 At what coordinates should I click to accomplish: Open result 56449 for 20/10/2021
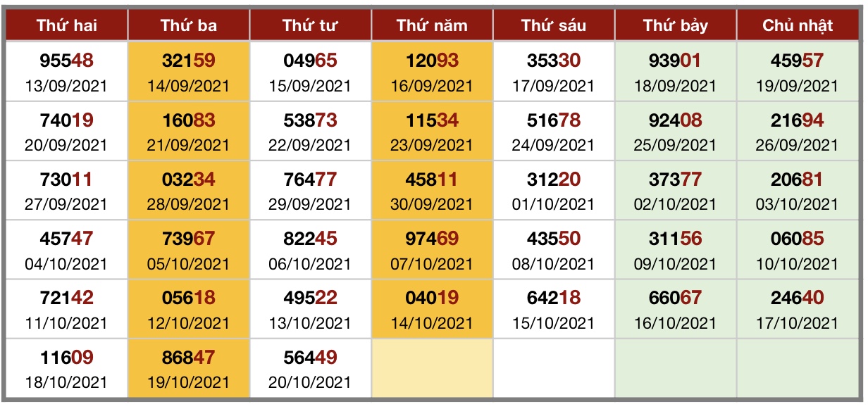(x=310, y=369)
